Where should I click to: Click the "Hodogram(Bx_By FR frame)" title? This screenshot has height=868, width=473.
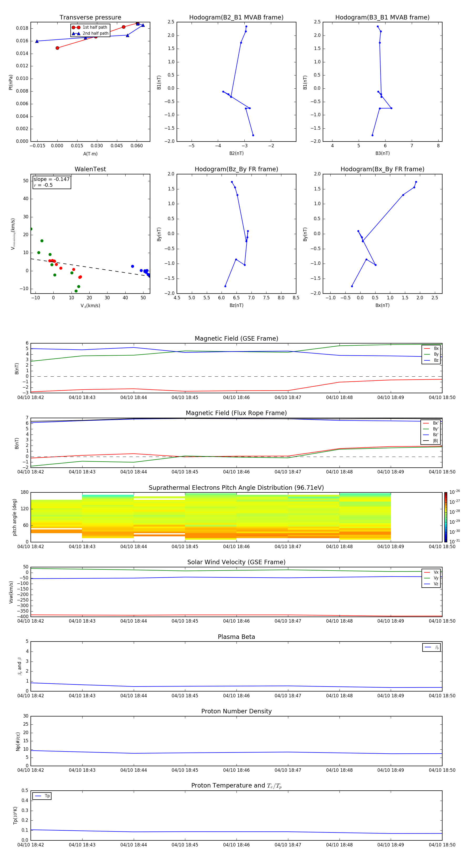pos(382,169)
